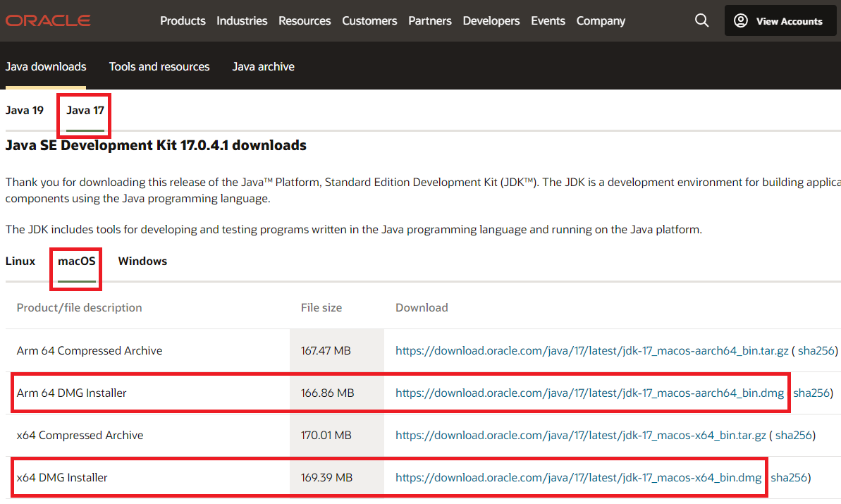Screen dimensions: 841x504
Task: Switch to the Linux platform tab
Action: click(x=20, y=261)
